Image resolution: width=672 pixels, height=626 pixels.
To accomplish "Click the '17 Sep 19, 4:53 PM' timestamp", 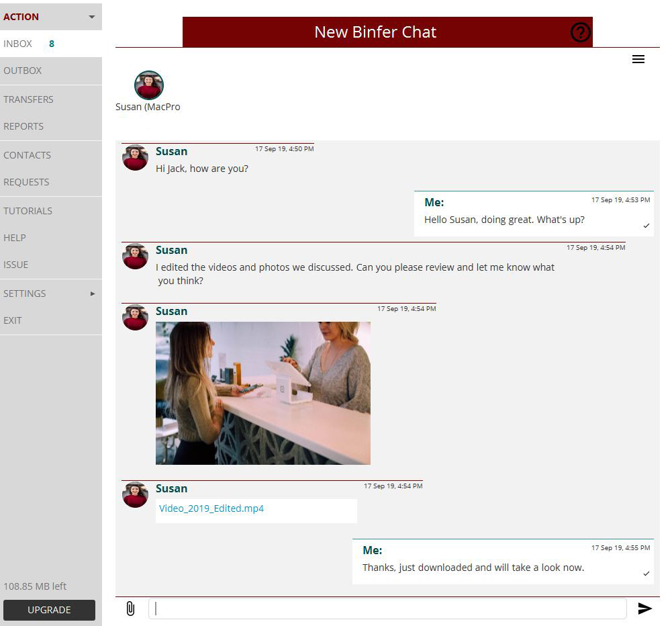I will 620,199.
